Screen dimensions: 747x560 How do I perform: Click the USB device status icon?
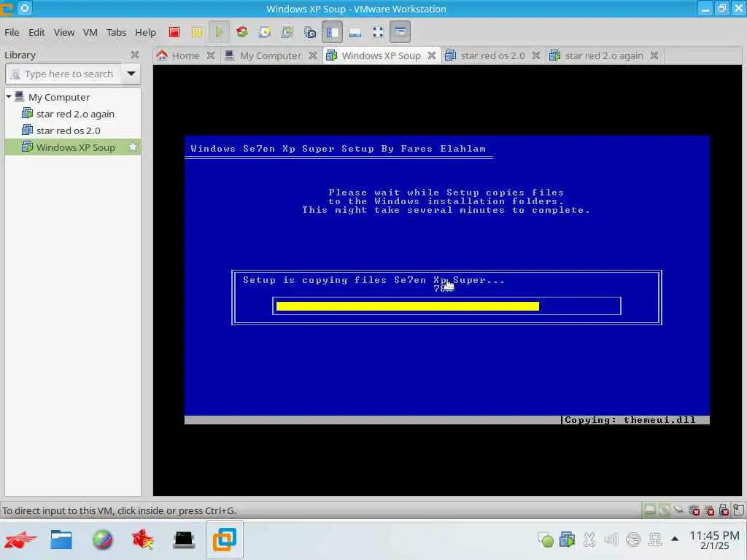tap(724, 510)
